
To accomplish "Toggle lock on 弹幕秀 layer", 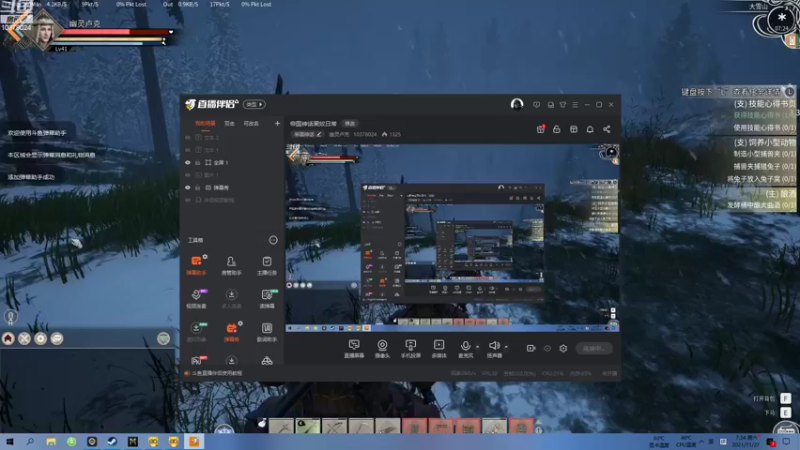I will click(198, 188).
